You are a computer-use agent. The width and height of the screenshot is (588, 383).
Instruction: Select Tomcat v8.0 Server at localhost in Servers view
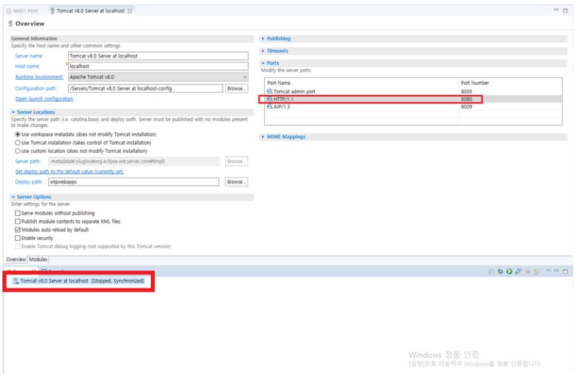[x=82, y=281]
